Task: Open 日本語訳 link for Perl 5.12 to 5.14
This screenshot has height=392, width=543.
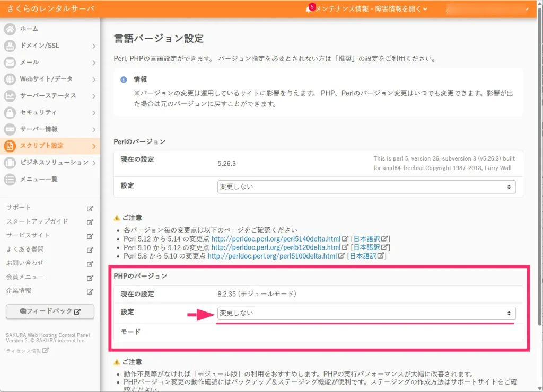Action: [x=366, y=239]
